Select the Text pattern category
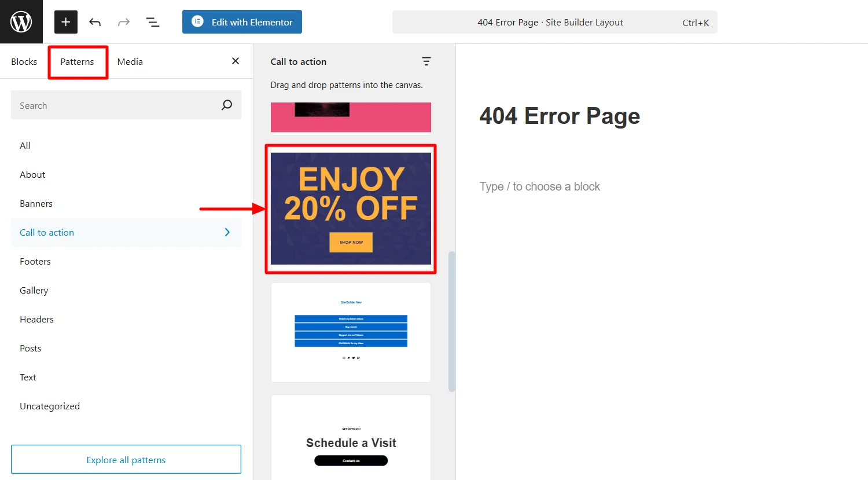This screenshot has width=868, height=480. click(126, 377)
